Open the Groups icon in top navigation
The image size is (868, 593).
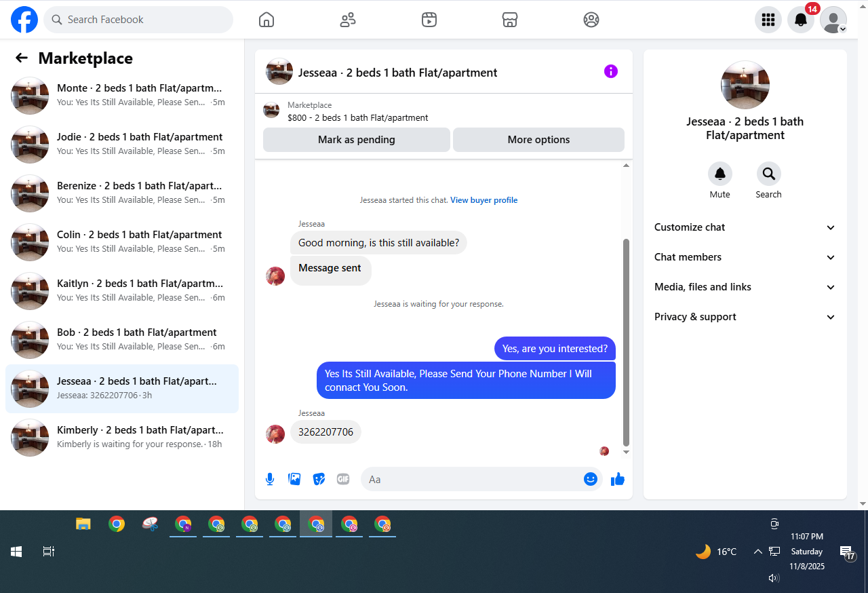point(591,20)
